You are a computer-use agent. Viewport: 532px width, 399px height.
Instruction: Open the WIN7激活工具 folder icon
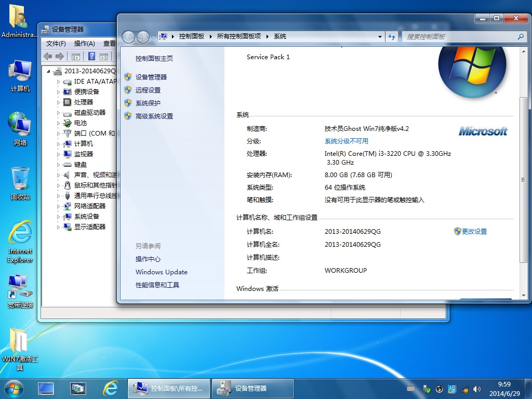[x=20, y=350]
